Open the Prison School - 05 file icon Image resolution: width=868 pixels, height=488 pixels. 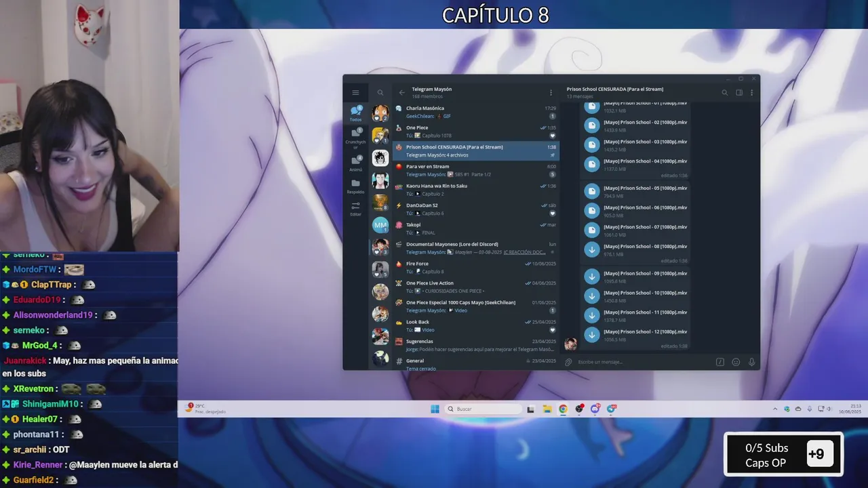(x=592, y=191)
